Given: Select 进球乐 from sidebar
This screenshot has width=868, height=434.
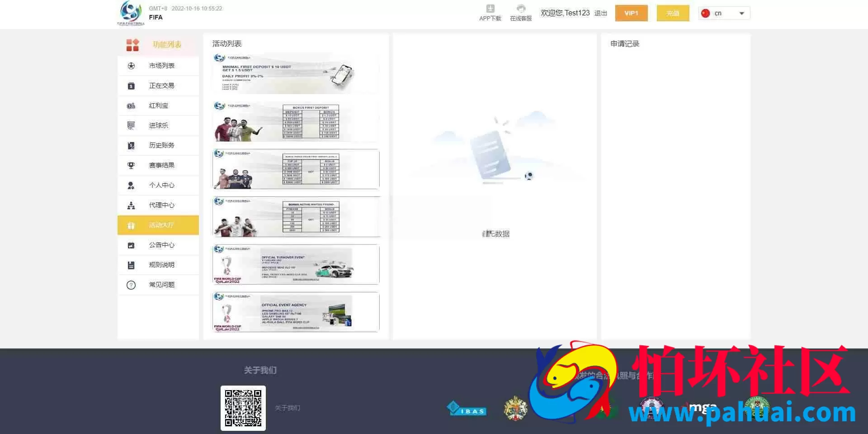Looking at the screenshot, I should [x=158, y=126].
